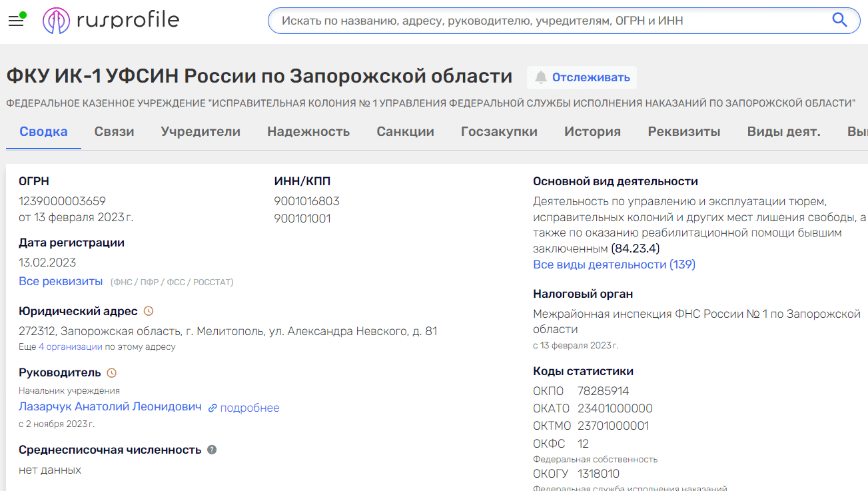Viewport: 868px width, 491px height.
Task: Switch to the Связи tab
Action: pyautogui.click(x=114, y=131)
